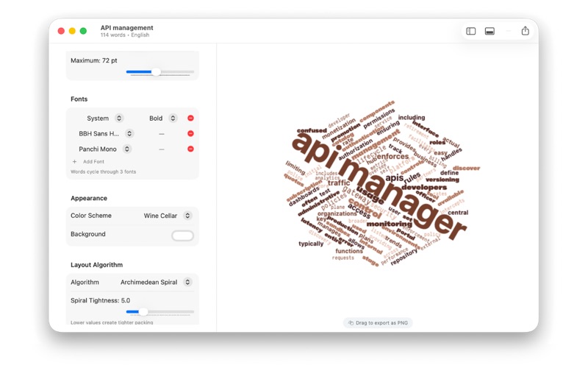The height and width of the screenshot is (368, 588).
Task: Click the Add Font button
Action: click(x=88, y=161)
